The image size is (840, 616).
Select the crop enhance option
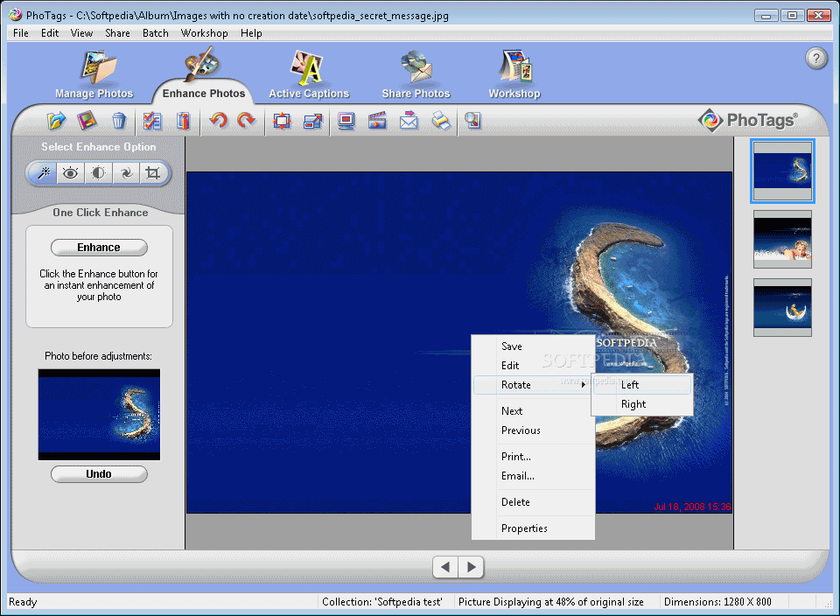tap(153, 173)
